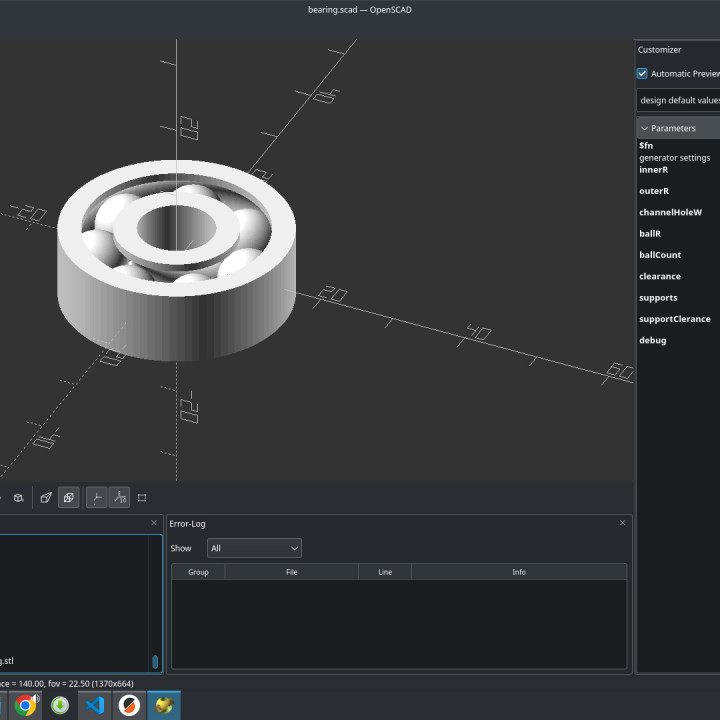Click the debug parameter label
The width and height of the screenshot is (720, 720).
(652, 340)
